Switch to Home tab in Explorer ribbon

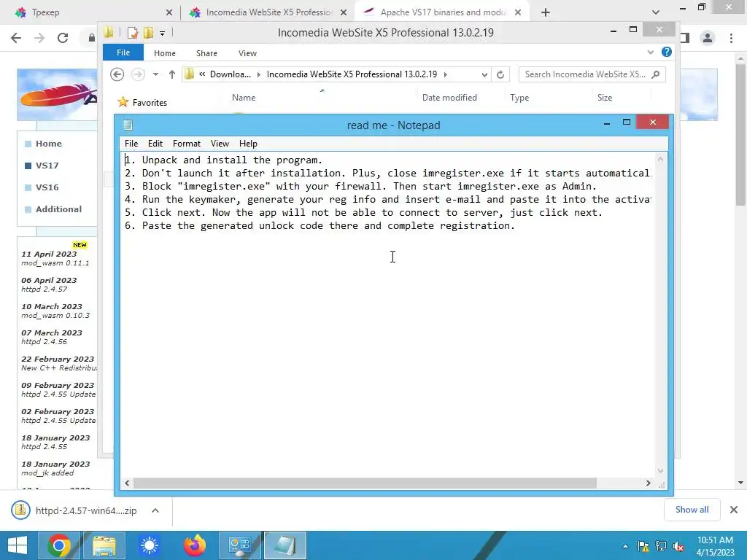[x=164, y=53]
